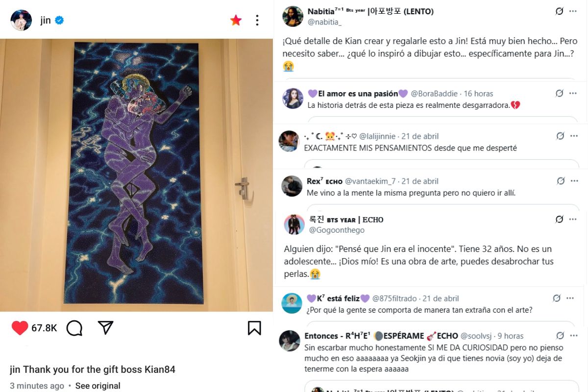Share the post with paper plane icon
This screenshot has height=392, width=588.
(x=105, y=328)
